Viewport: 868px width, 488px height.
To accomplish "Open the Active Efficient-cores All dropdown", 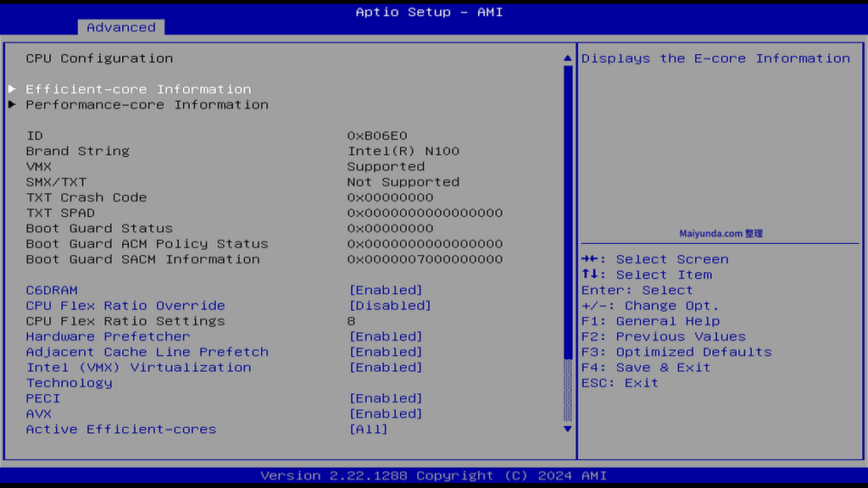I will 369,430.
